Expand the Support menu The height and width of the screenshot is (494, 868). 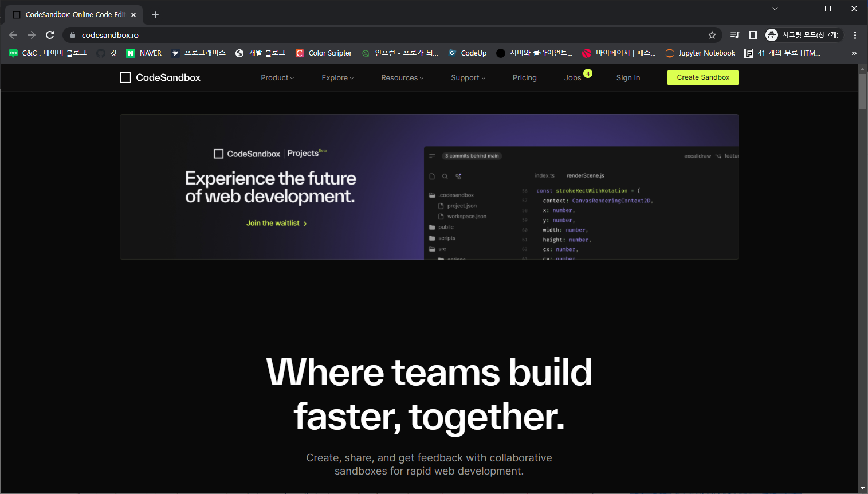tap(468, 77)
